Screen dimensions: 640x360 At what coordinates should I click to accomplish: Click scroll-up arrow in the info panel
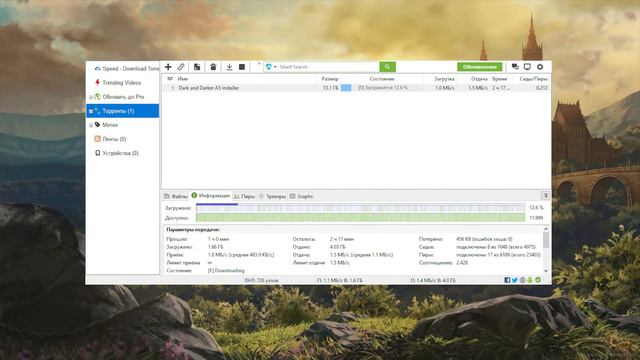point(546,229)
